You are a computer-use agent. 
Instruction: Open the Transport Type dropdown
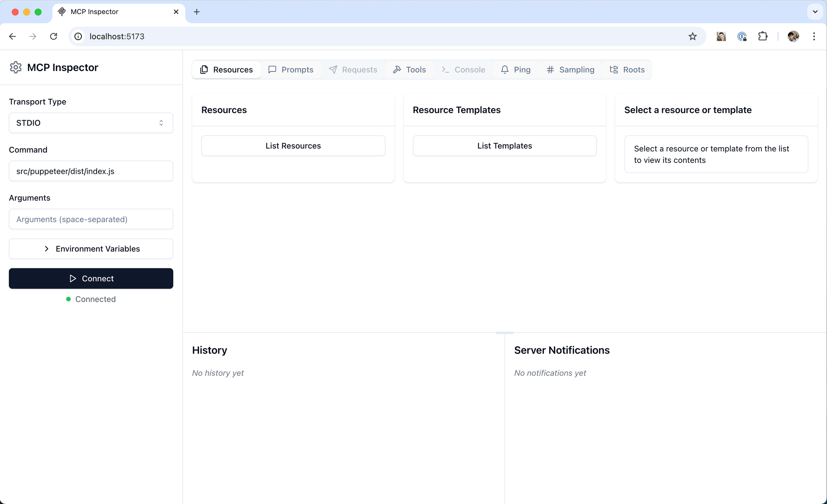[91, 123]
